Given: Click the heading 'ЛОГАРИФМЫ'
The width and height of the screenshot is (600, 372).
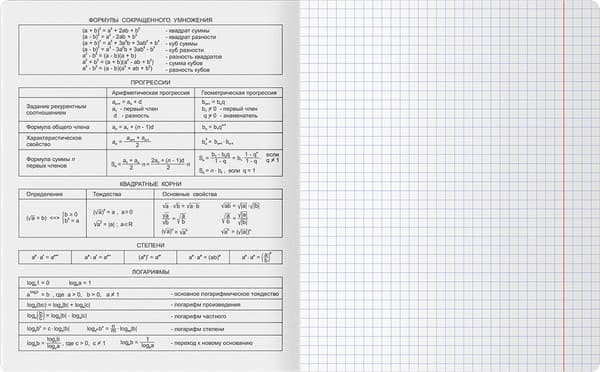Looking at the screenshot, I should [150, 272].
